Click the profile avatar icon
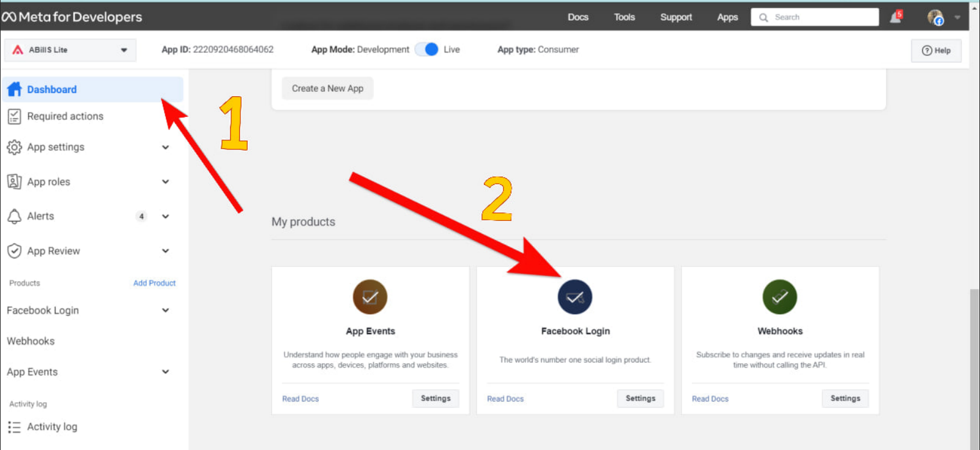Viewport: 980px width, 450px height. [935, 17]
